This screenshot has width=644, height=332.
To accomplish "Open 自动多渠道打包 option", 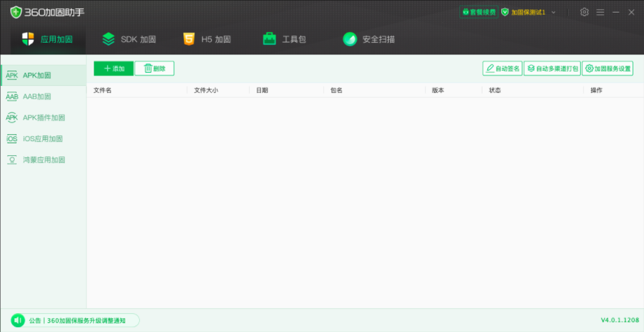I will click(x=552, y=68).
